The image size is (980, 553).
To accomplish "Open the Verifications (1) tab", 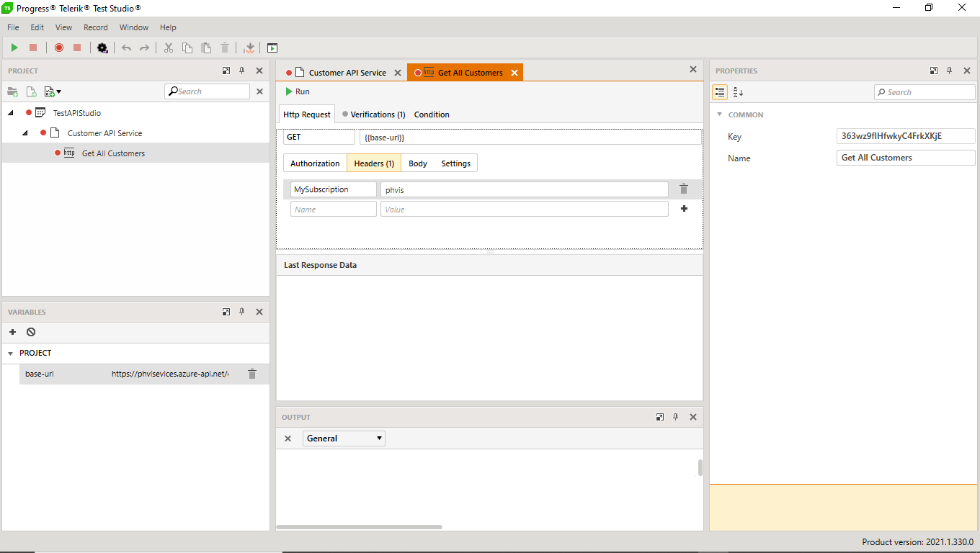I will [x=373, y=114].
